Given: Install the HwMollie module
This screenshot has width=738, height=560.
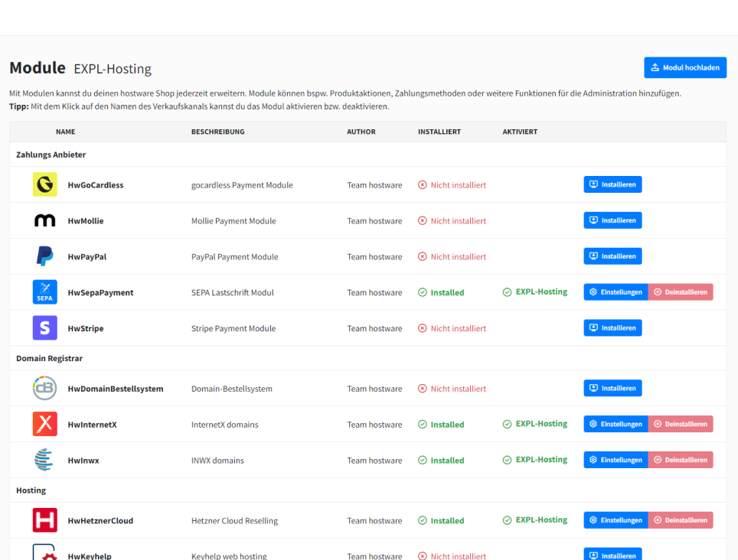Looking at the screenshot, I should pos(612,220).
